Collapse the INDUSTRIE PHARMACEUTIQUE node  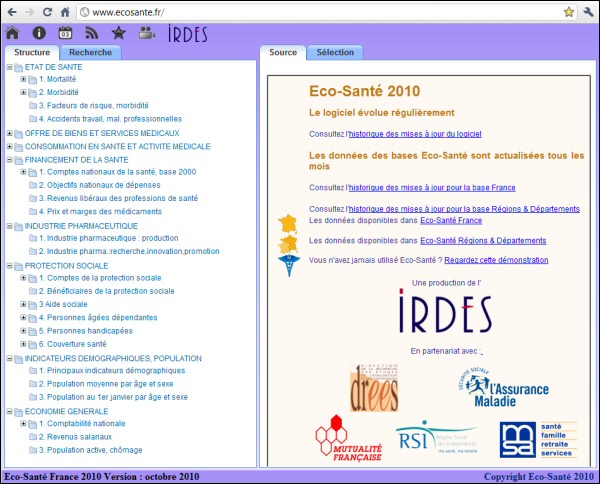tap(10, 226)
